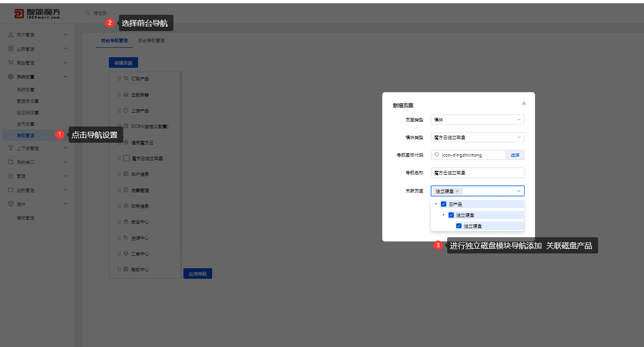Click the icon beside 帮助中心
644x347 pixels.
[x=126, y=269]
